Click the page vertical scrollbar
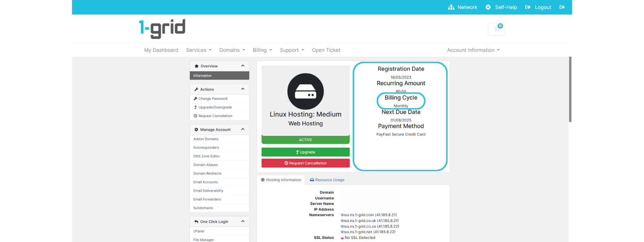This screenshot has width=644, height=242. click(x=570, y=90)
